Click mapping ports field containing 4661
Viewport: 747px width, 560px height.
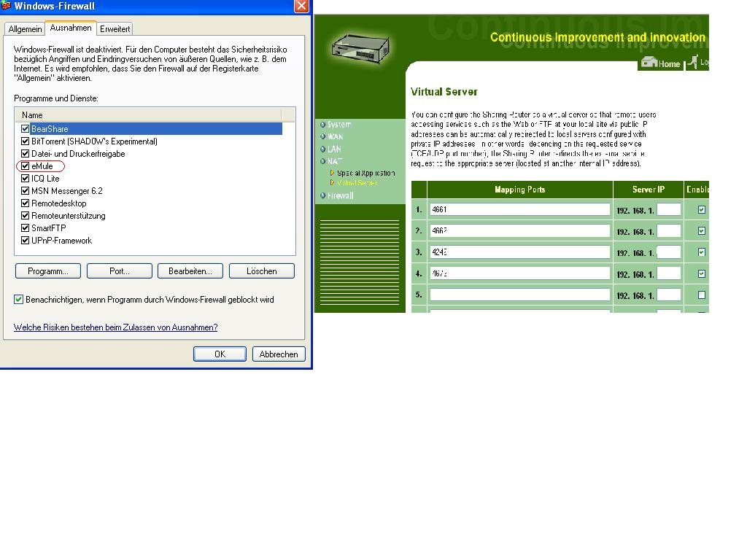pos(519,209)
